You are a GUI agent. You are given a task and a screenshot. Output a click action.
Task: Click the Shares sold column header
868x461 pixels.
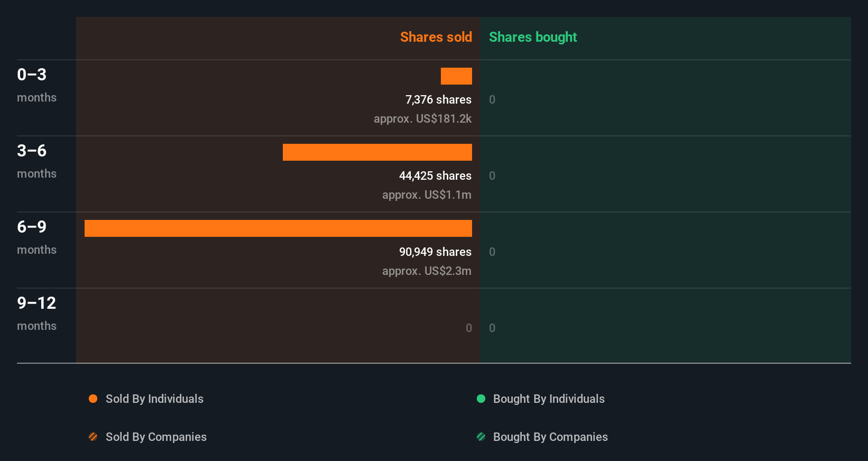436,37
